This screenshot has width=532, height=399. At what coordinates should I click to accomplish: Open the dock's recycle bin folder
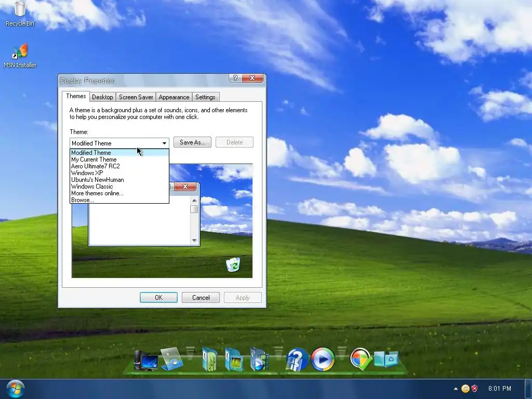coord(386,359)
